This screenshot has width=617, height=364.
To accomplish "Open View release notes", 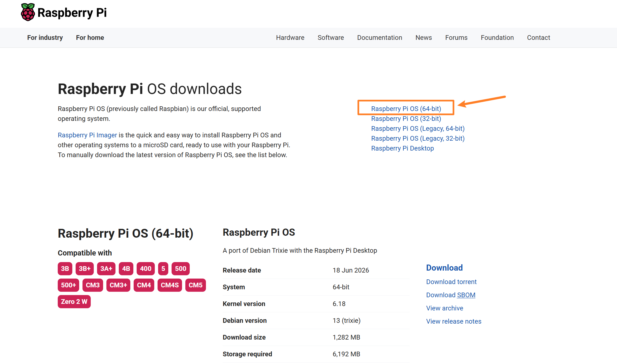I will [x=454, y=321].
